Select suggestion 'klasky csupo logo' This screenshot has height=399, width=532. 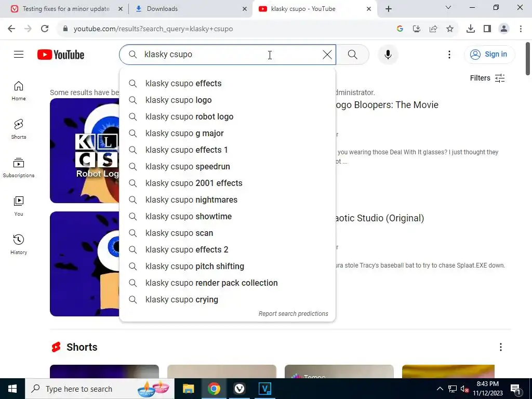pyautogui.click(x=228, y=100)
